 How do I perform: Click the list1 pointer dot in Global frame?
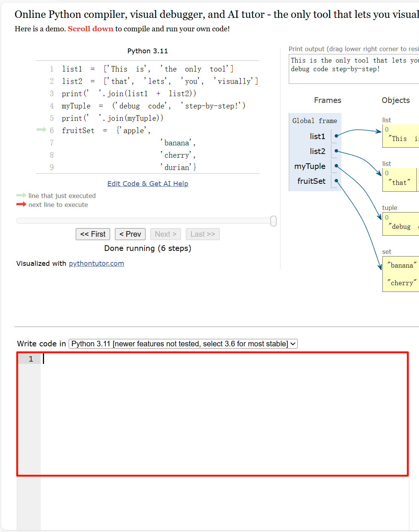click(336, 136)
